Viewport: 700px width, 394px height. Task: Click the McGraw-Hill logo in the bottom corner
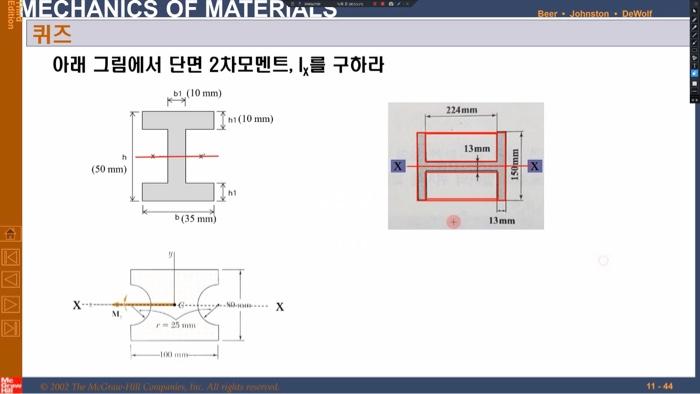click(x=10, y=385)
